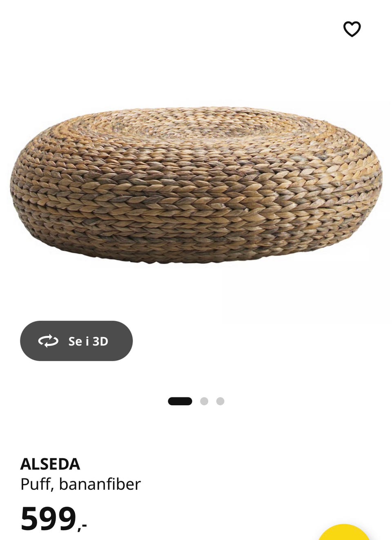The height and width of the screenshot is (540, 392).
Task: Select the third image carousel dot
Action: point(220,401)
